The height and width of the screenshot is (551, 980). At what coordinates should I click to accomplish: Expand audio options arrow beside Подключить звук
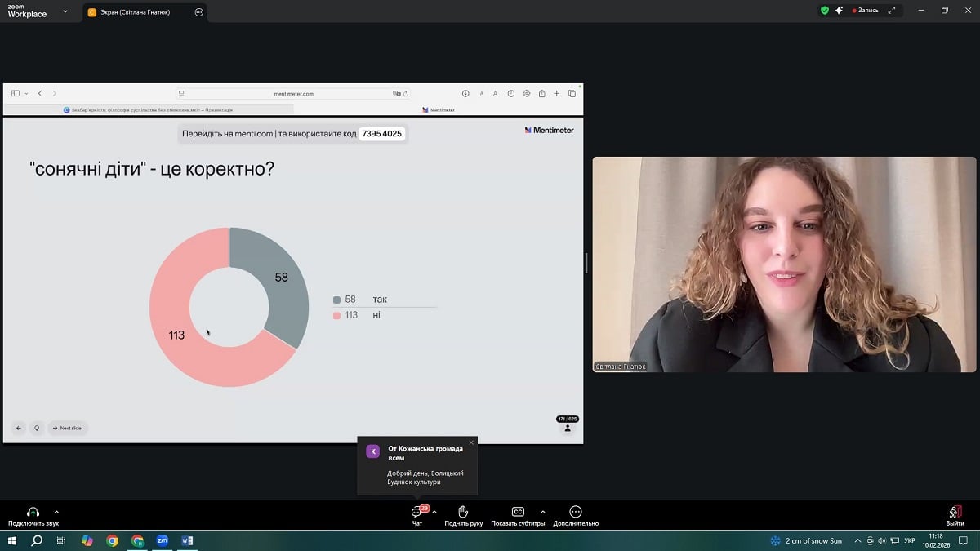56,512
